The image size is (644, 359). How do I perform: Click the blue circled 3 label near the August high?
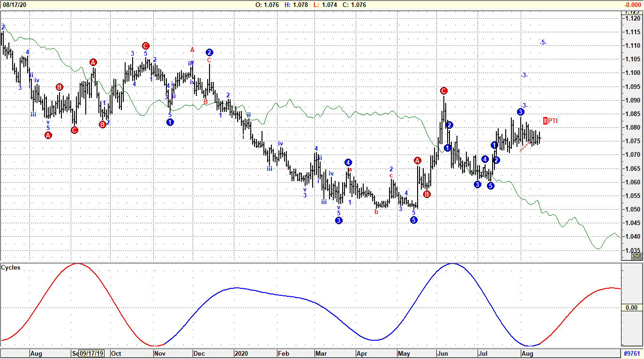tap(520, 112)
